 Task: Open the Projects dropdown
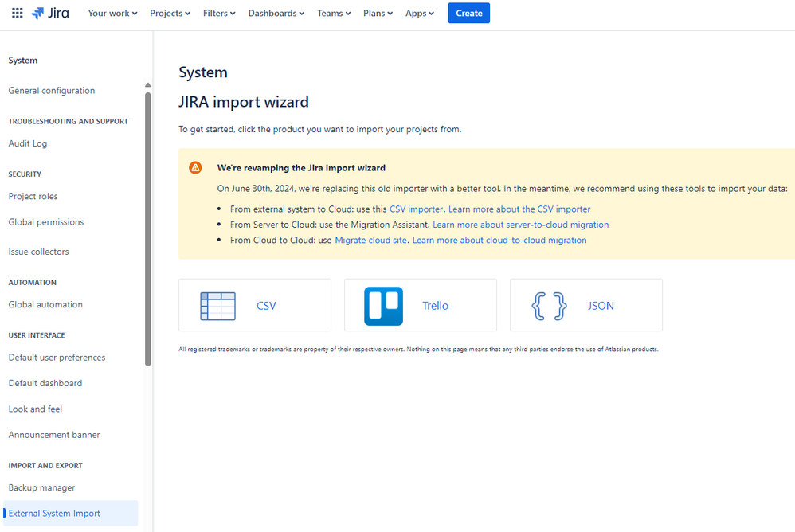point(170,14)
